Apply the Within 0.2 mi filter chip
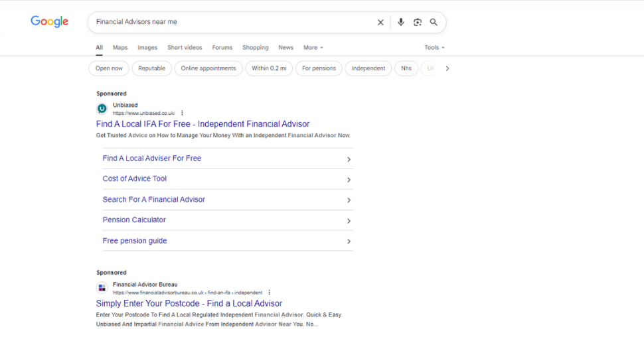The width and height of the screenshot is (644, 343). click(x=269, y=68)
